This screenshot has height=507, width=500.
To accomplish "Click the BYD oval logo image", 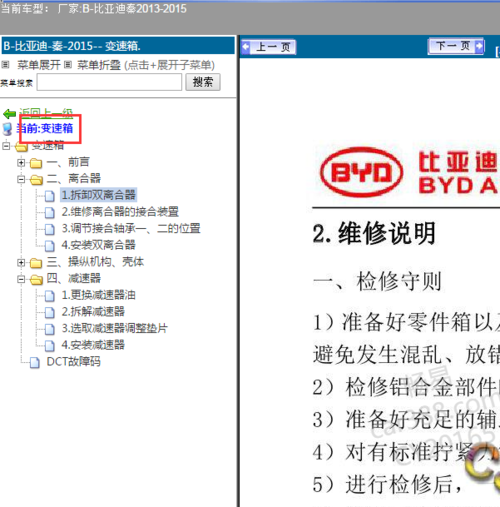I will pos(361,172).
